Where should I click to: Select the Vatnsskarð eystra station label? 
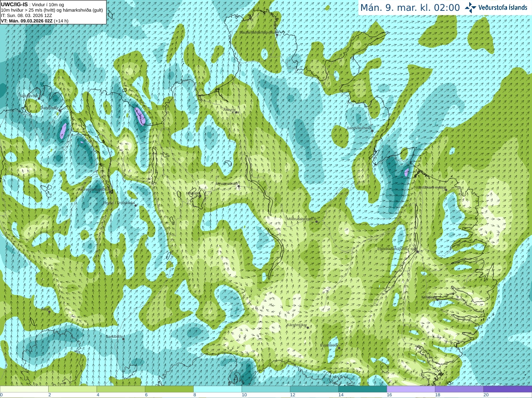(431, 188)
